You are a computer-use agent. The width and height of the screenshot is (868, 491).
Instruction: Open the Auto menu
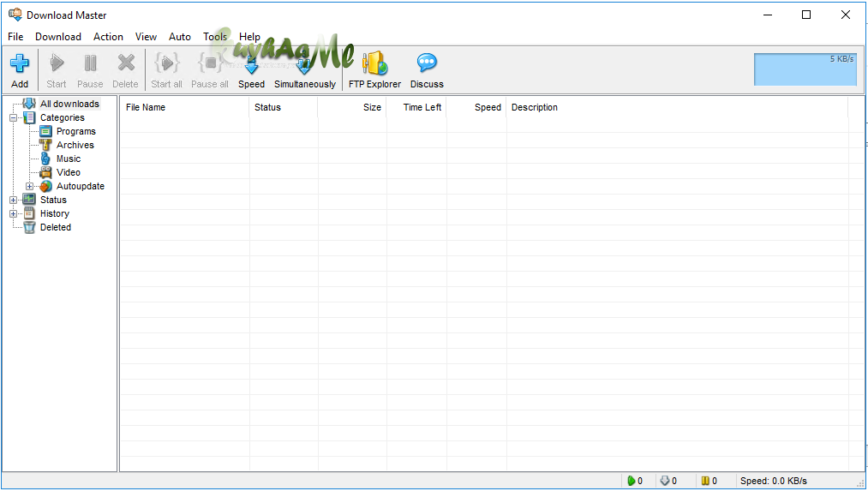pyautogui.click(x=180, y=37)
